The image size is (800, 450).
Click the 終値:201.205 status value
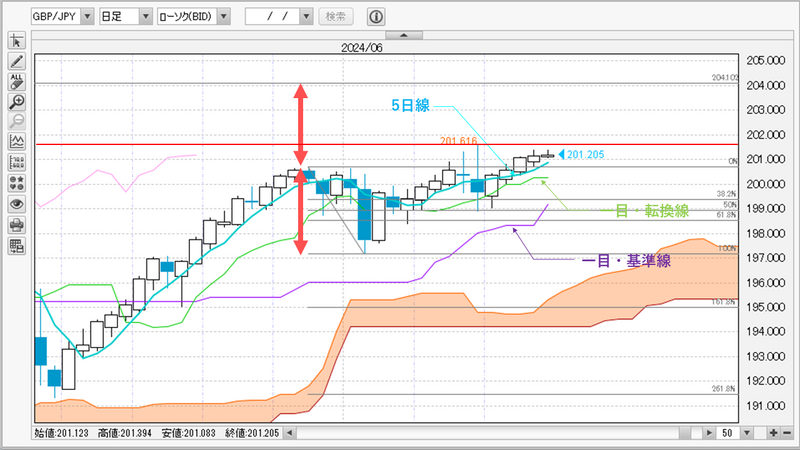tap(252, 433)
